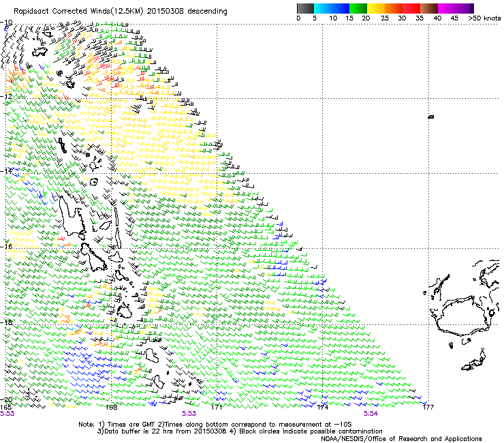Click the 'NOAA/NESDIS/Office of Research and Applications' credit
The image size is (504, 443).
(x=401, y=439)
